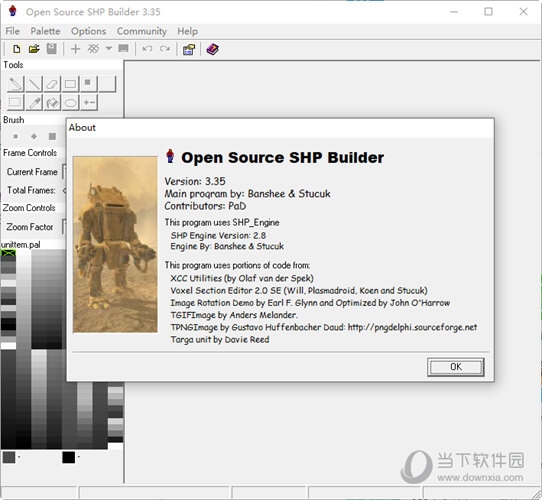Maximize the SHP Builder main window
The height and width of the screenshot is (500, 542).
pos(488,11)
